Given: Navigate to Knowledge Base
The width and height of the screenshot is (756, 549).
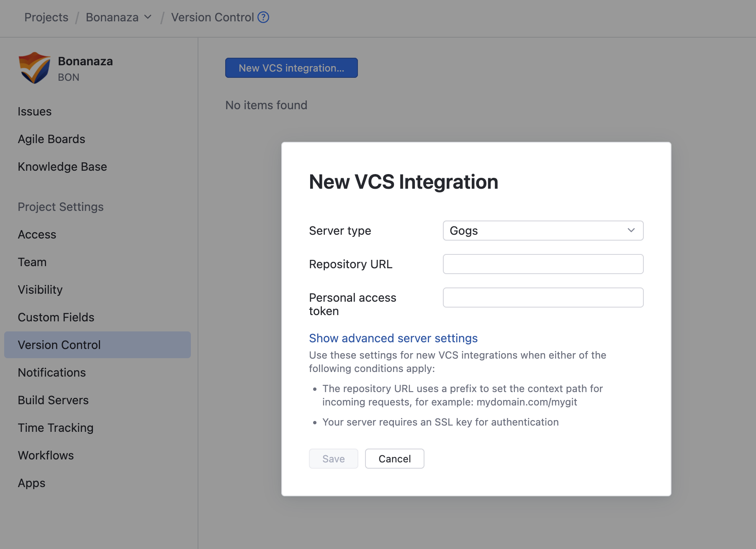Looking at the screenshot, I should point(62,167).
